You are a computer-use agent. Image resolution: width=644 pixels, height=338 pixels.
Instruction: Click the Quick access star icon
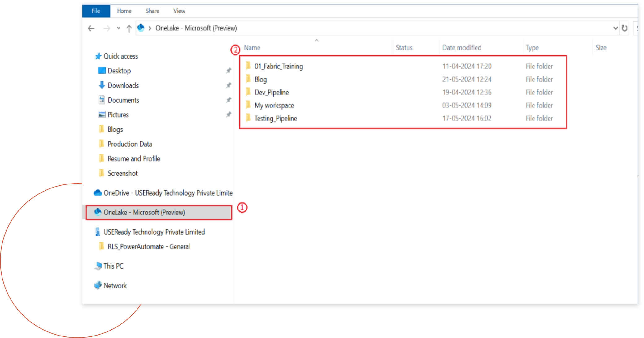98,56
